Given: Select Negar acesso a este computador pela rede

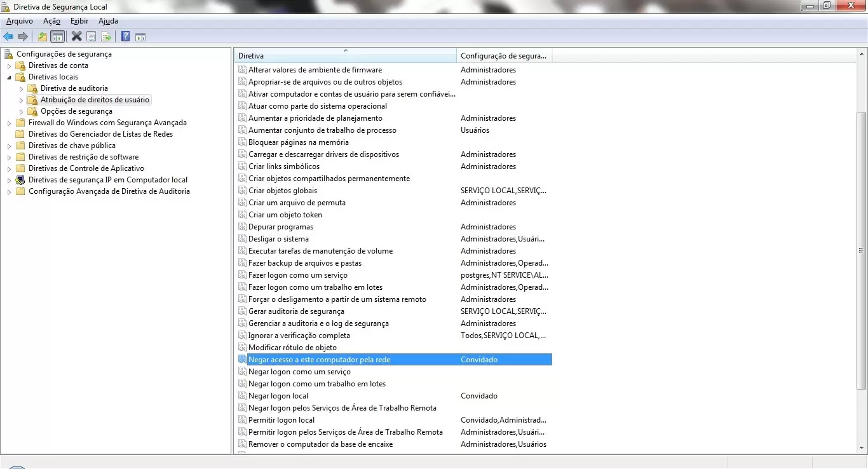Looking at the screenshot, I should coord(394,360).
